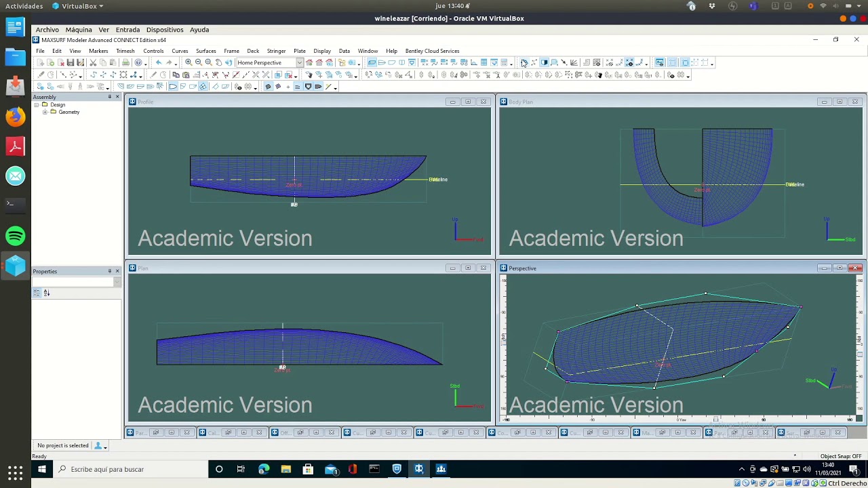Click the Rotate/Pan hand view tool

click(x=218, y=62)
